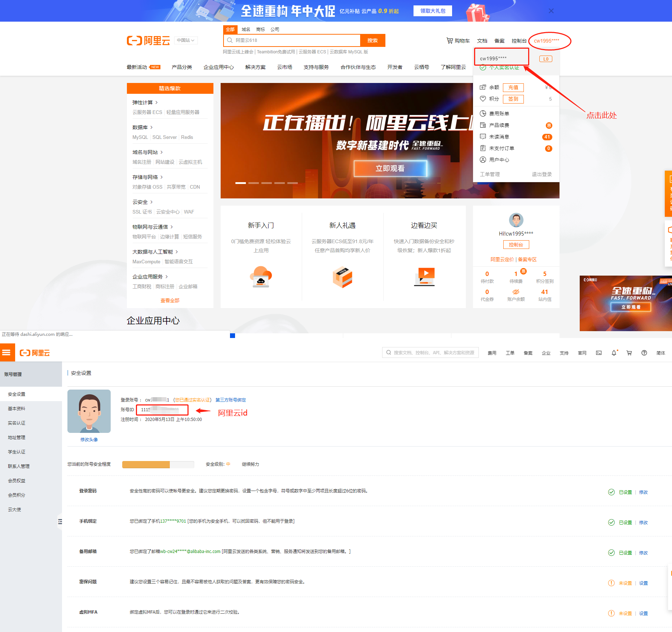Click the account security level progress bar
Image resolution: width=672 pixels, height=632 pixels.
tap(158, 464)
